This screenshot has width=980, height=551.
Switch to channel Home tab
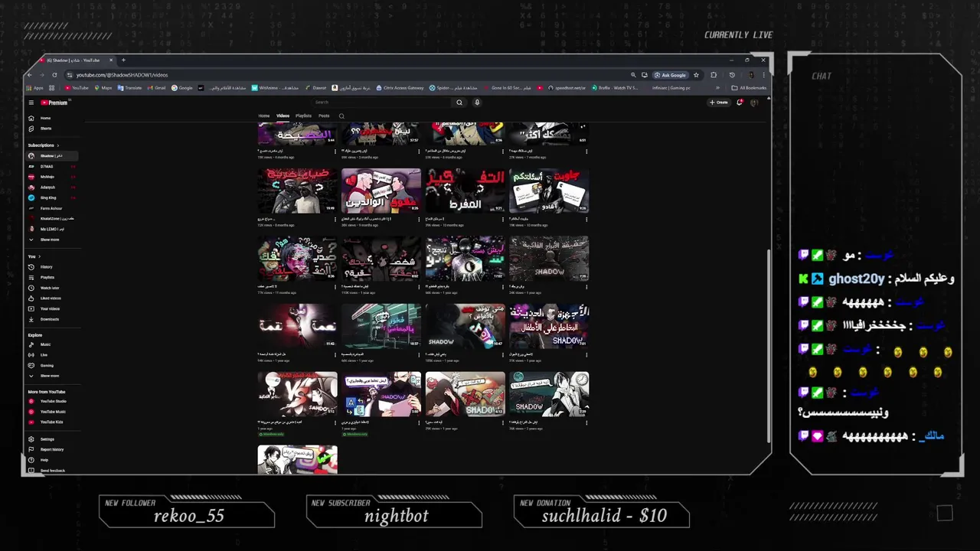pyautogui.click(x=264, y=116)
